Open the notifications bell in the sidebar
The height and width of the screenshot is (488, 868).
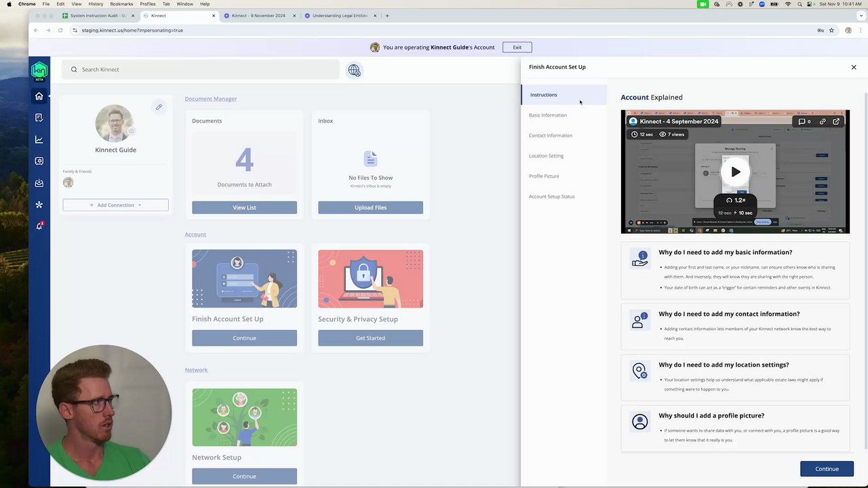(39, 226)
